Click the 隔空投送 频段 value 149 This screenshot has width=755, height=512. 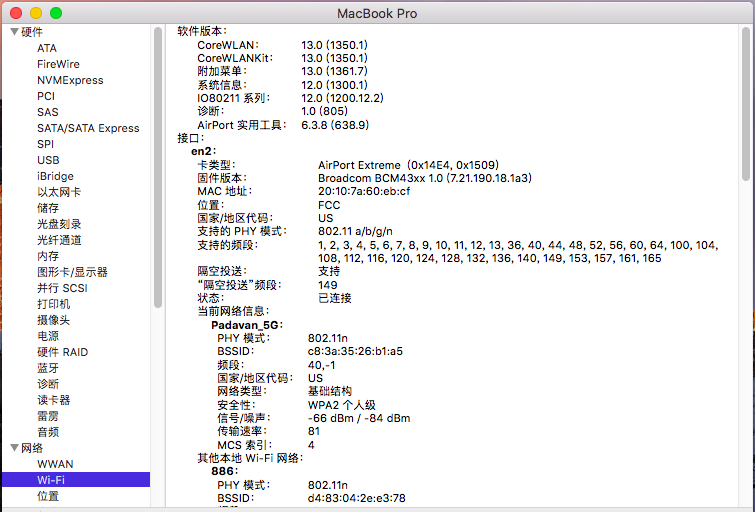coord(327,285)
